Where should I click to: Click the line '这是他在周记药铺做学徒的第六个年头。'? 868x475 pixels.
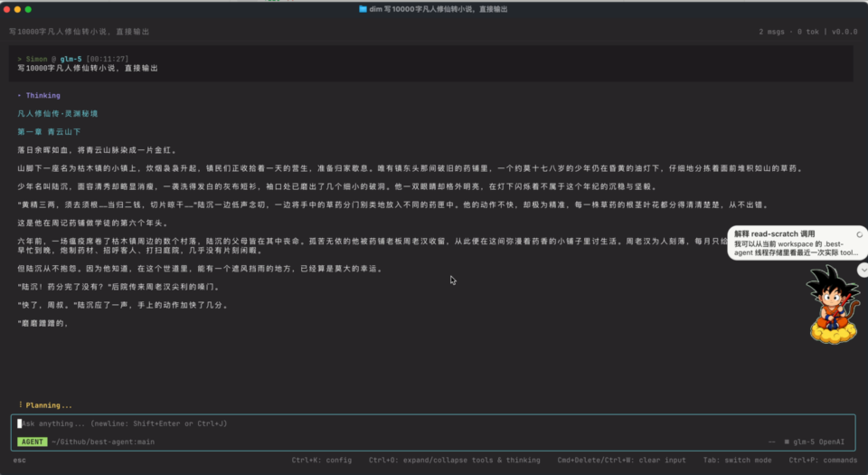click(x=93, y=223)
